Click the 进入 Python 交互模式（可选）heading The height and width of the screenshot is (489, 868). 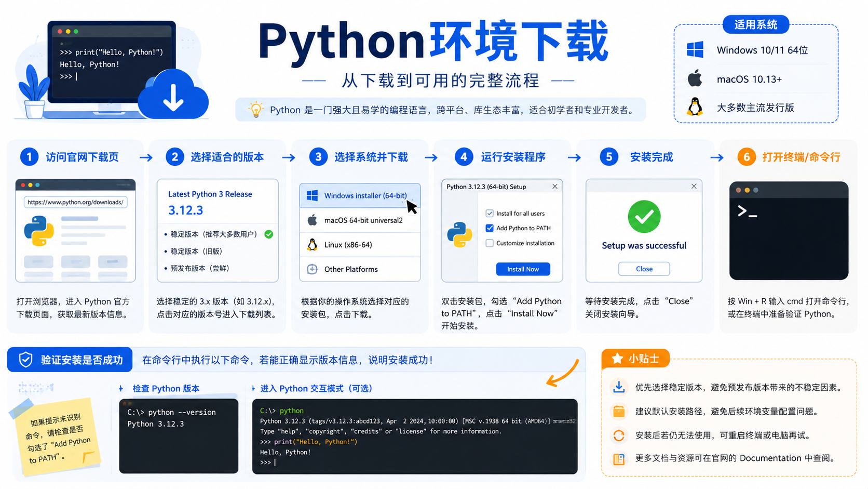pos(316,388)
